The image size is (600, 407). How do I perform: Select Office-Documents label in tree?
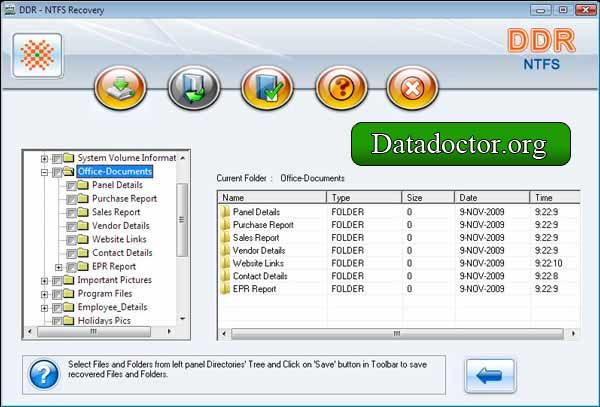115,171
